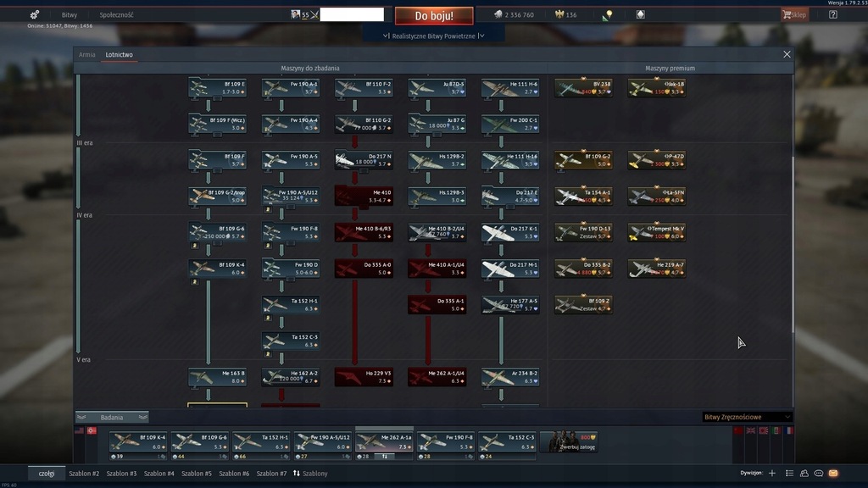868x488 pixels.
Task: Switch to the Armia tab
Action: click(x=87, y=55)
